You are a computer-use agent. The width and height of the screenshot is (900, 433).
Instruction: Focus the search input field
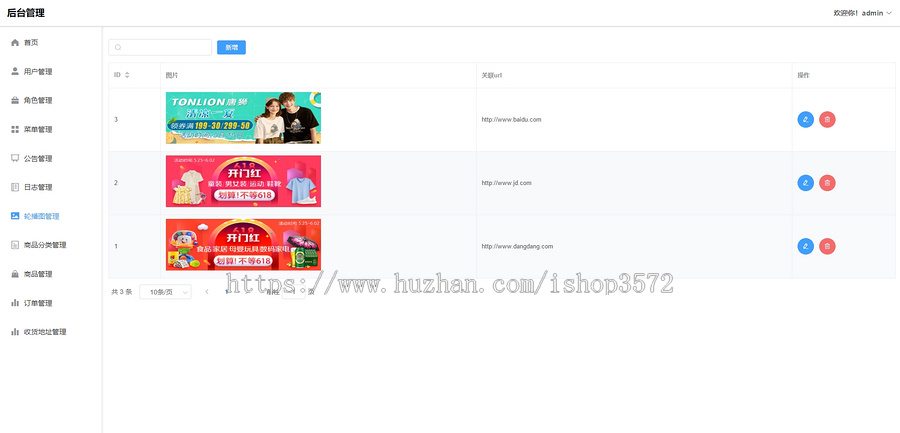click(x=160, y=48)
